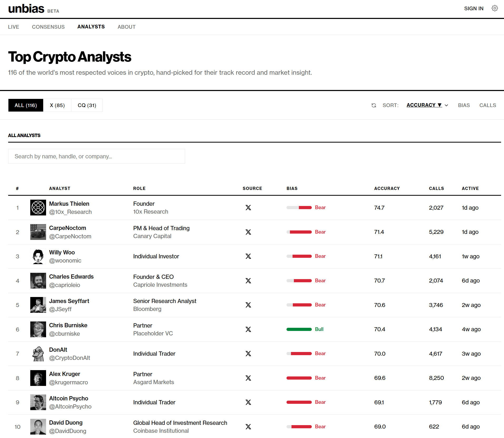Click X source icon for James Seyffart
The height and width of the screenshot is (438, 504).
coord(248,305)
